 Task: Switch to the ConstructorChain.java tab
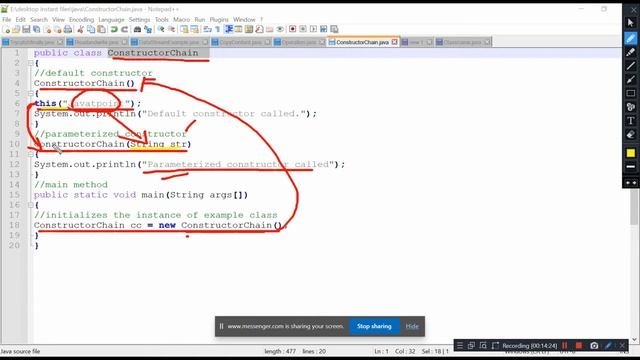coord(362,42)
